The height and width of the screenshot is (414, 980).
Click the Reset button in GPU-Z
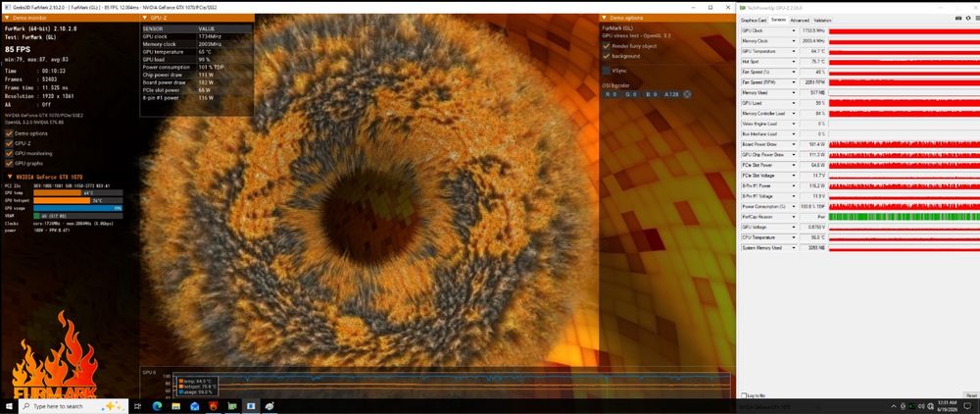[x=971, y=395]
